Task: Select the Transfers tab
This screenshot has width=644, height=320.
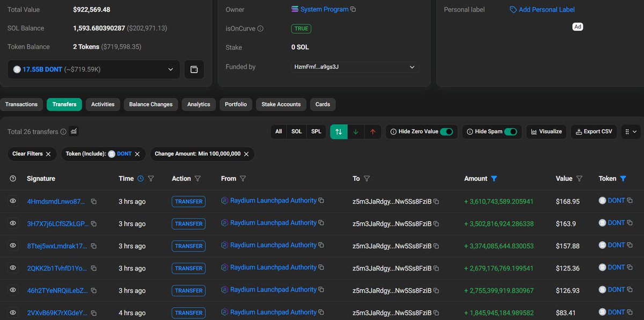Action: click(x=64, y=104)
